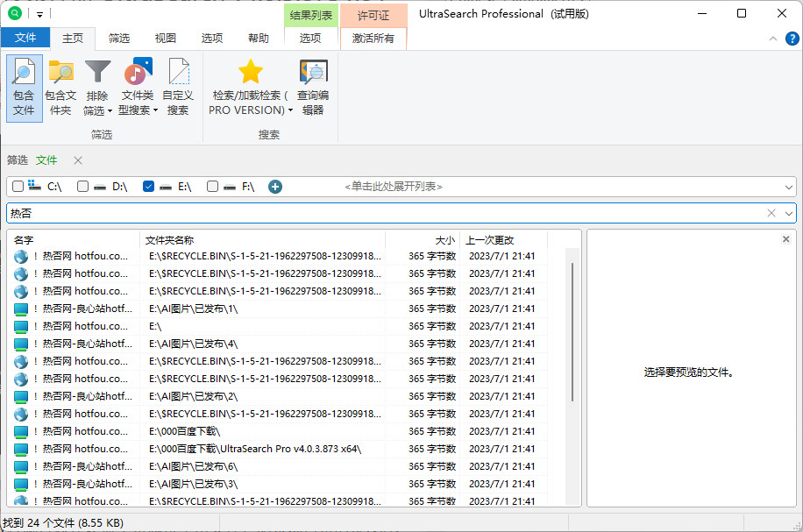Close the preview pane
803x532 pixels.
(786, 239)
